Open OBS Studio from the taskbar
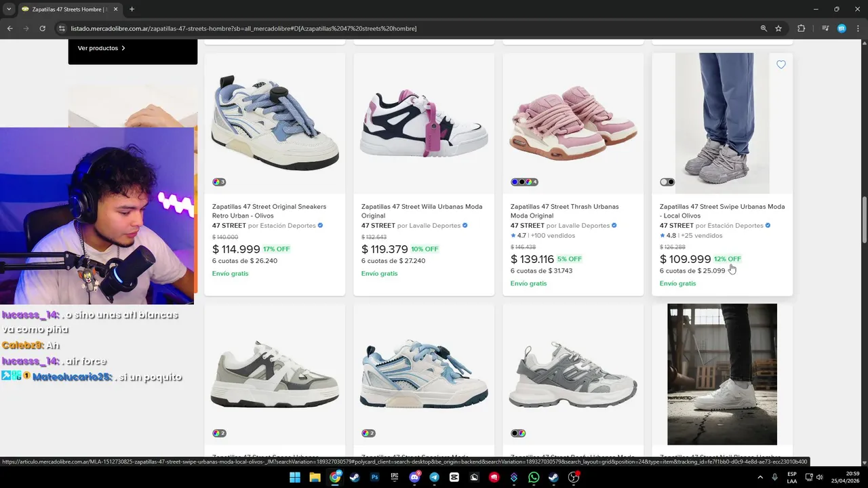 tap(574, 477)
